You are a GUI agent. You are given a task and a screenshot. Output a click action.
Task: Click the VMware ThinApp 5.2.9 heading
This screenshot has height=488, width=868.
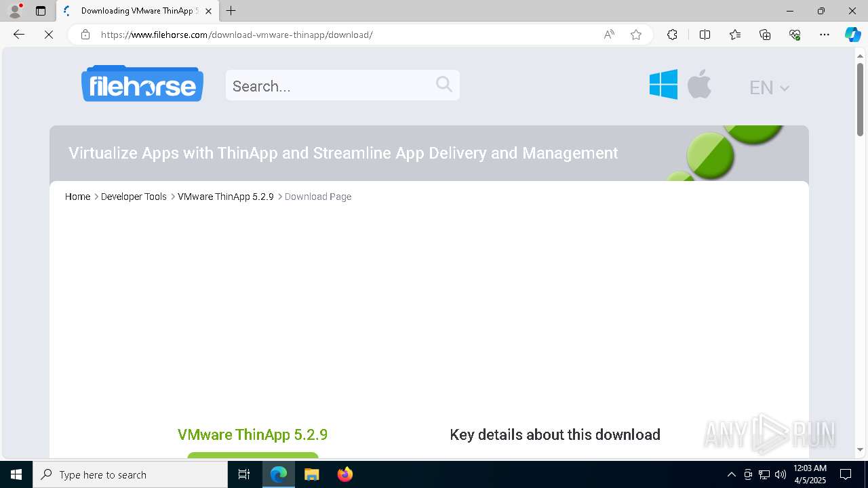tap(252, 434)
